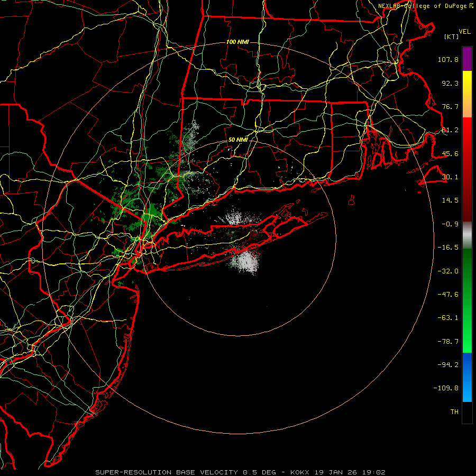Viewport: 476px width, 476px height.
Task: Click the 19:02 timestamp in the caption
Action: [x=374, y=472]
